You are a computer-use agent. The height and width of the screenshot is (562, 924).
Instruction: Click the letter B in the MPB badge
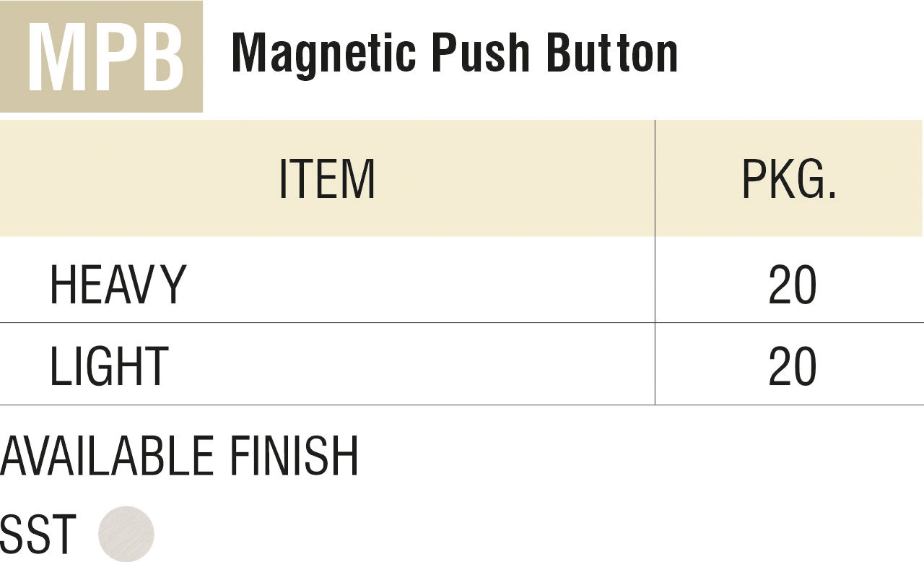[162, 58]
